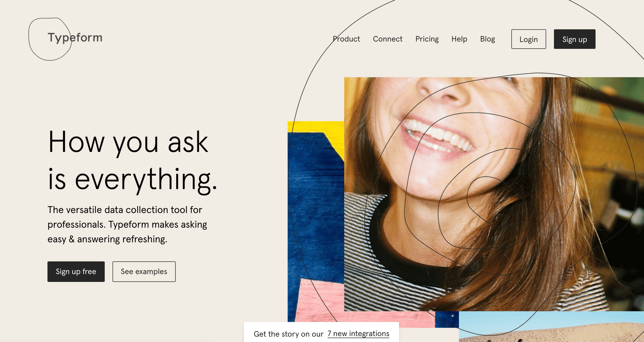Open the Connect menu item

pos(388,39)
